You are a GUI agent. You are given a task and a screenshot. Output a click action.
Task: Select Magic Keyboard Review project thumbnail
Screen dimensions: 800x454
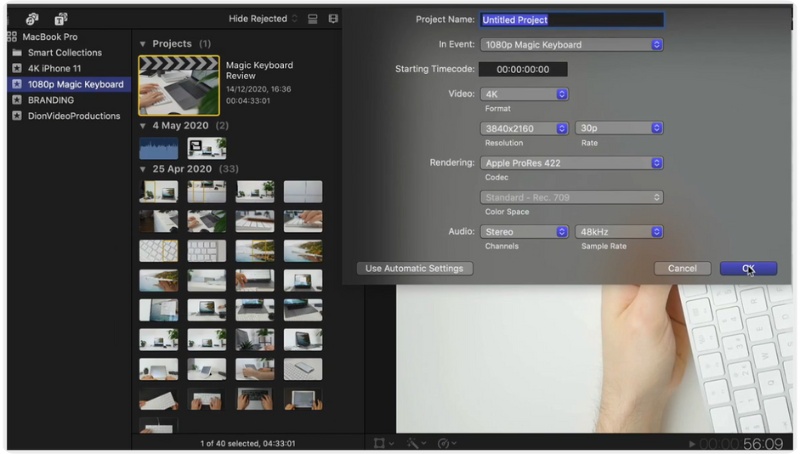coord(179,86)
